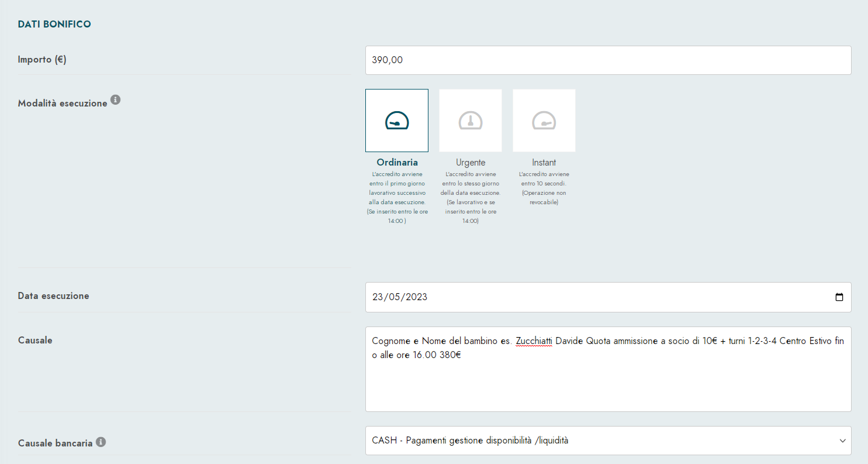Open the calendar picker for Data esecuzione

point(839,297)
